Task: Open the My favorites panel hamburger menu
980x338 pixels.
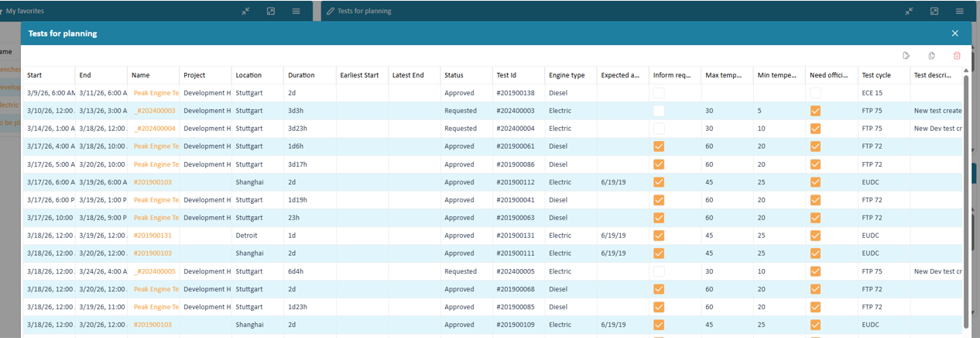Action: [296, 11]
